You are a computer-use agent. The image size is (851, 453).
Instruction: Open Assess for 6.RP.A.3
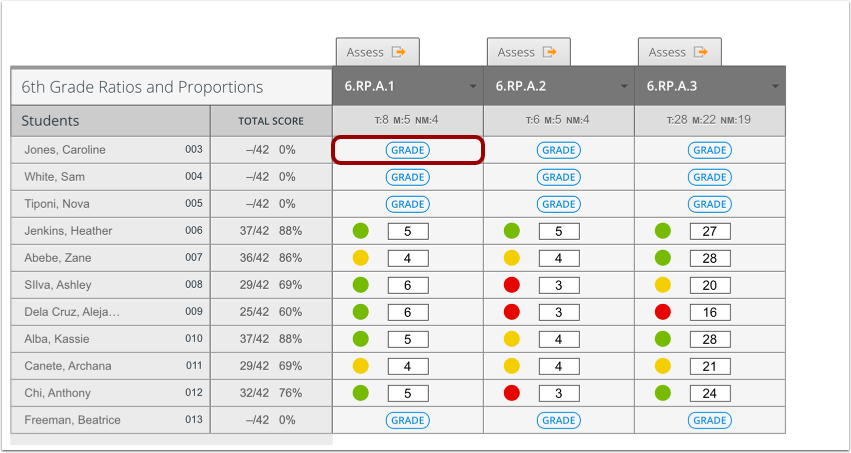pos(679,52)
